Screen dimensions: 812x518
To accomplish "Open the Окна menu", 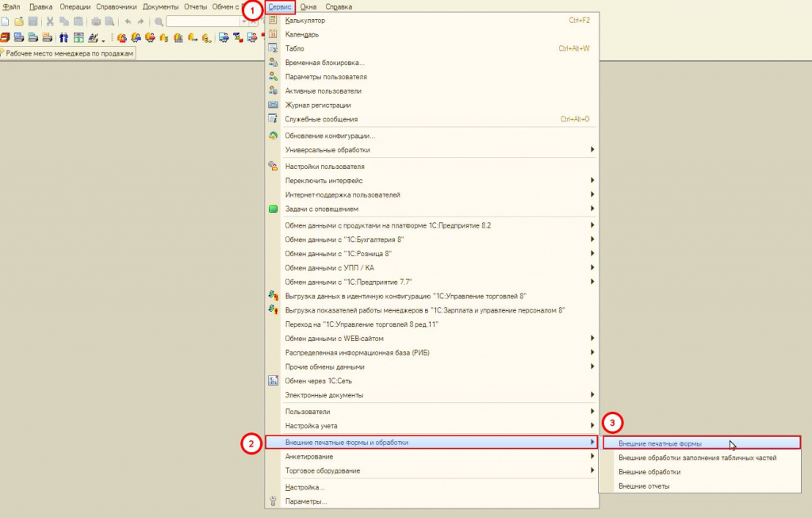I will point(308,6).
